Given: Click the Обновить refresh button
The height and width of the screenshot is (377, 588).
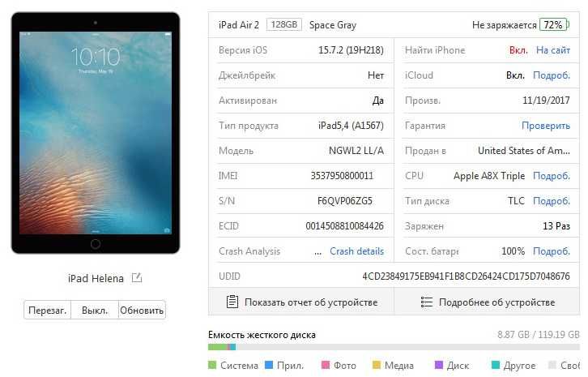Looking at the screenshot, I should (142, 311).
